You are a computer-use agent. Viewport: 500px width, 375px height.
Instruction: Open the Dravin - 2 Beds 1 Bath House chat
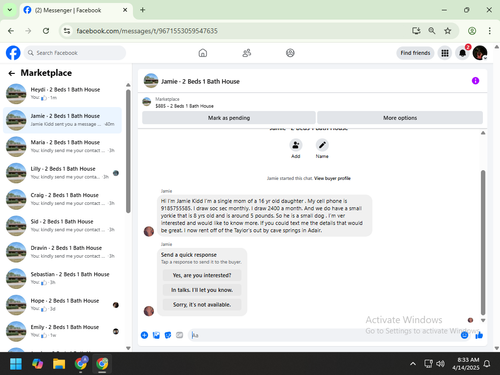click(62, 252)
